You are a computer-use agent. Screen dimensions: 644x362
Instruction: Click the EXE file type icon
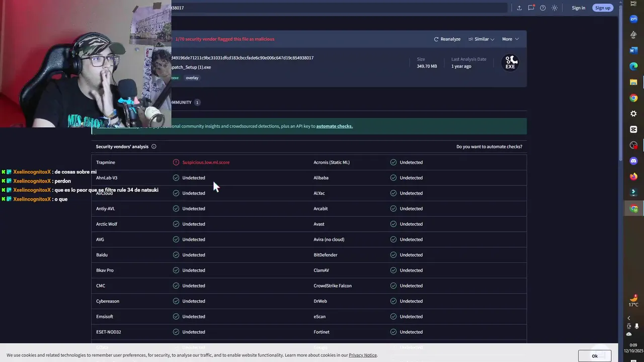tap(510, 63)
